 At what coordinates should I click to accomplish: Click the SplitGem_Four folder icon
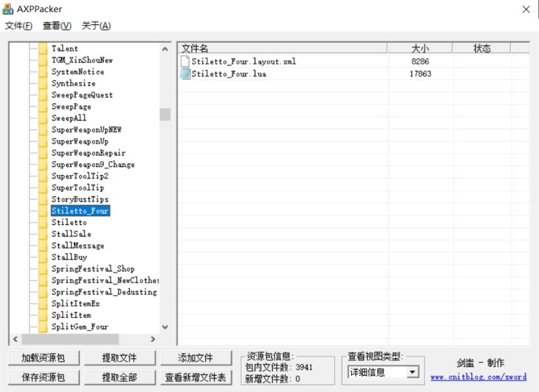coord(43,327)
